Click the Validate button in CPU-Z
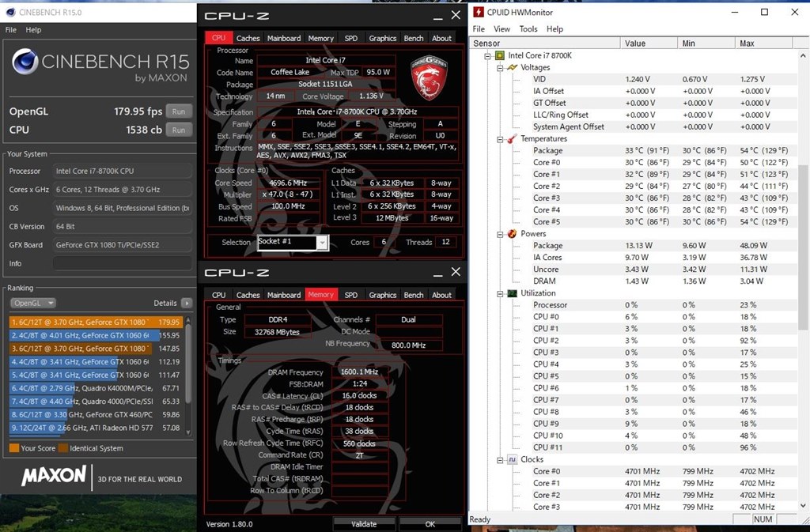810x532 pixels. (364, 523)
